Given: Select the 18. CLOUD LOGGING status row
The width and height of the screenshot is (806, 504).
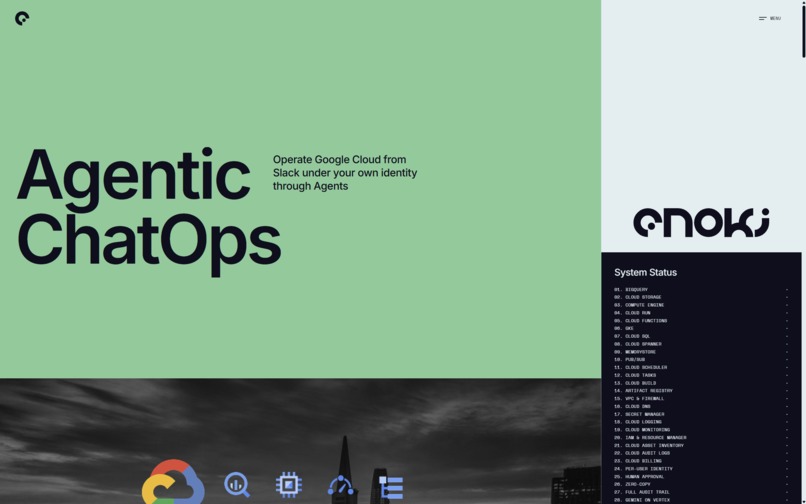Looking at the screenshot, I should 701,422.
